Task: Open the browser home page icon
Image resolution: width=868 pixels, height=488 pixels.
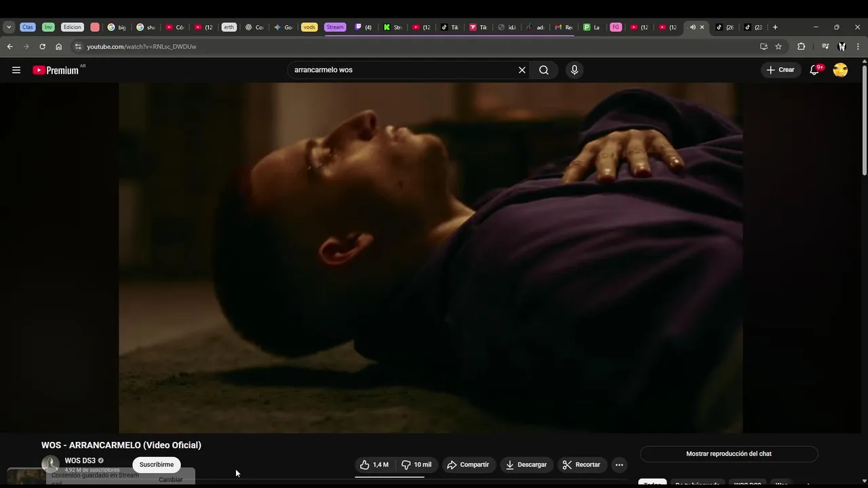Action: coord(59,46)
